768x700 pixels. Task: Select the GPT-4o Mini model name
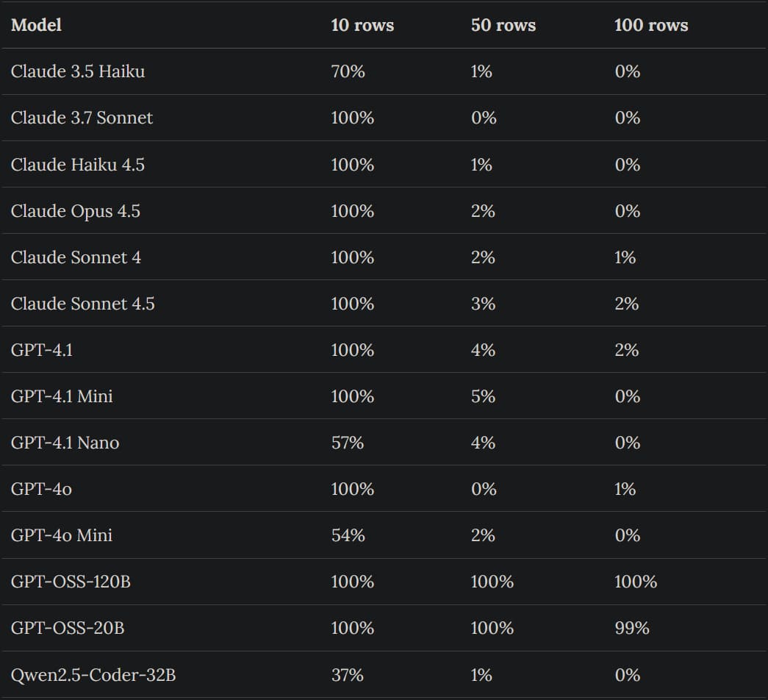click(62, 535)
